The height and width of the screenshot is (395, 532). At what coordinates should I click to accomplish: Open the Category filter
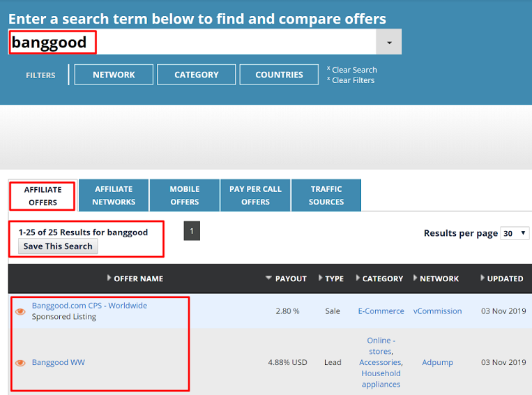click(x=196, y=75)
